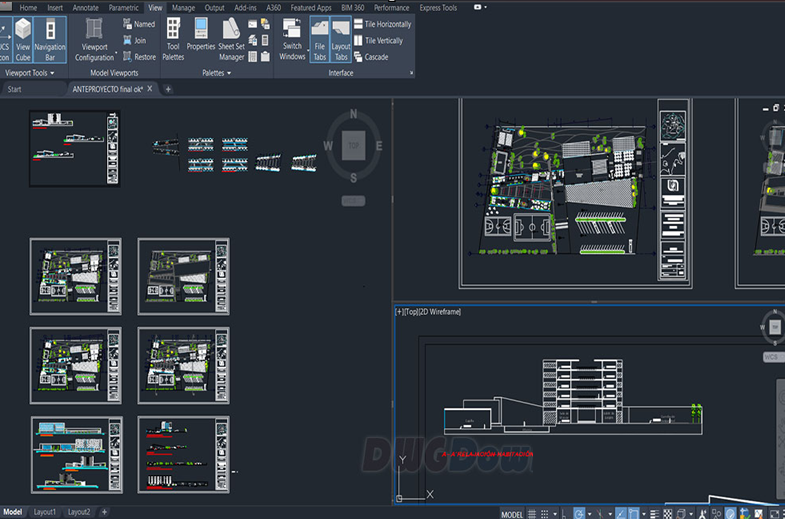Open polar tracking angle dropdown arrow

pyautogui.click(x=590, y=514)
